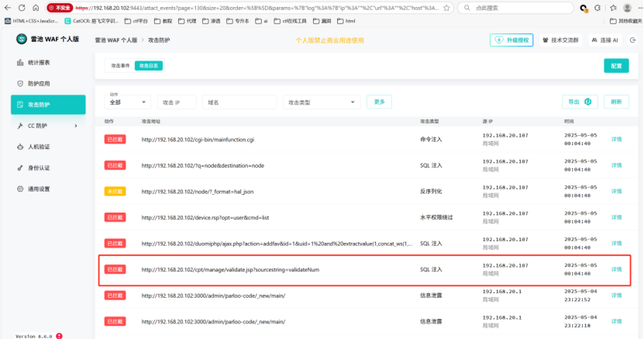Open 详情 for the ?q=node&destination=node row
Screen dimensions: 644x339
[x=616, y=165]
